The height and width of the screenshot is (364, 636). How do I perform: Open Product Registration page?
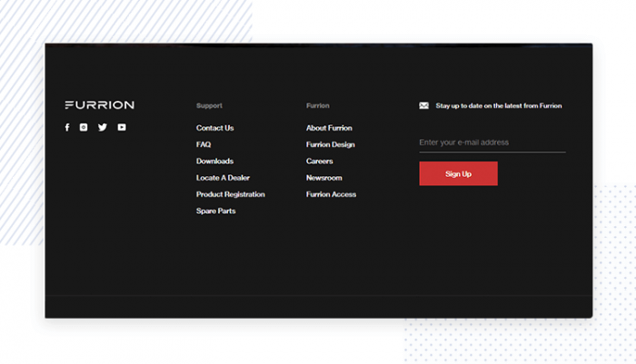coord(231,194)
